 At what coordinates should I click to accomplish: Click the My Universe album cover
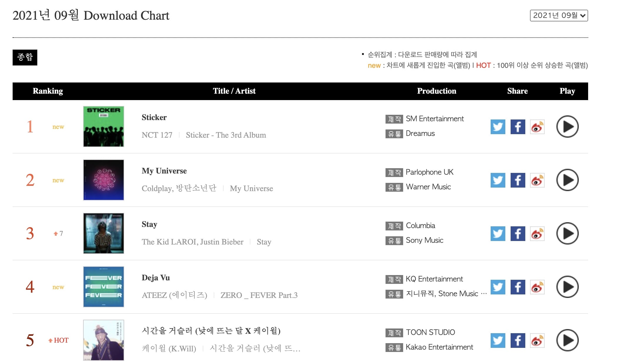[x=104, y=180]
